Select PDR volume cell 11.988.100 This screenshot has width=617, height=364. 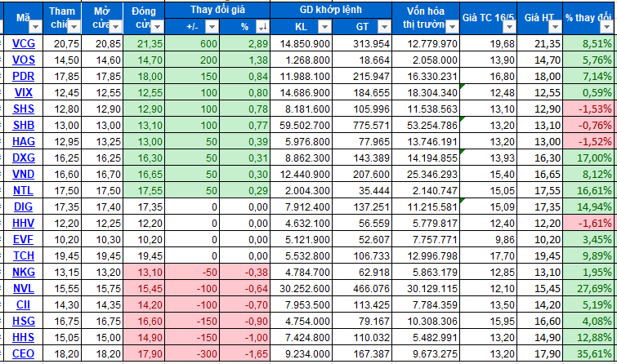(x=301, y=77)
